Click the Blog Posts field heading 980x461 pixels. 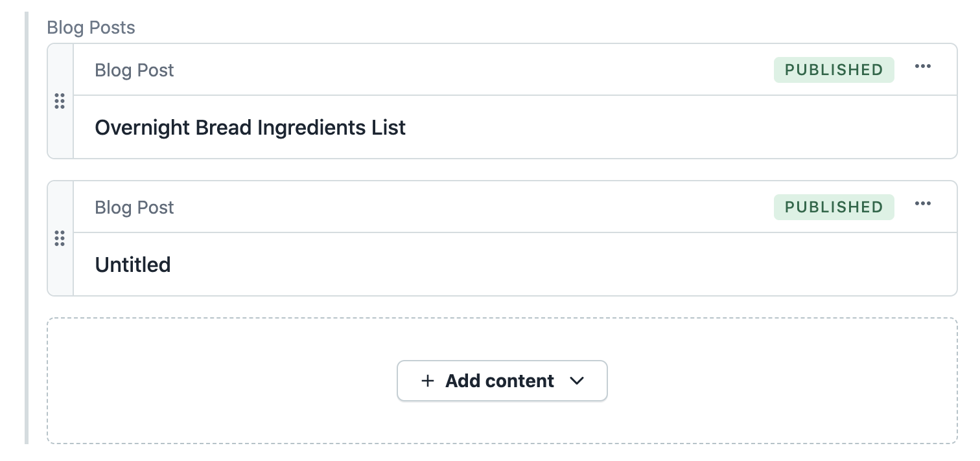91,28
